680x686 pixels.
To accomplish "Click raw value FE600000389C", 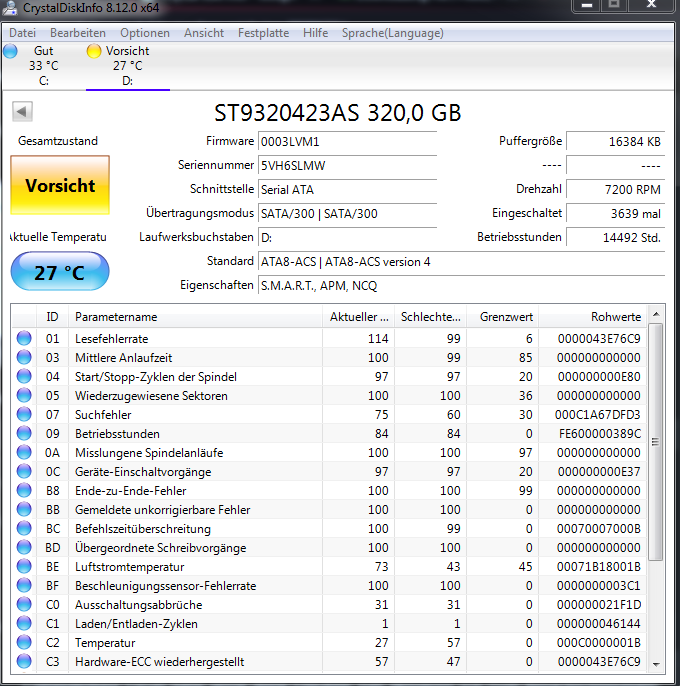I will pyautogui.click(x=599, y=434).
